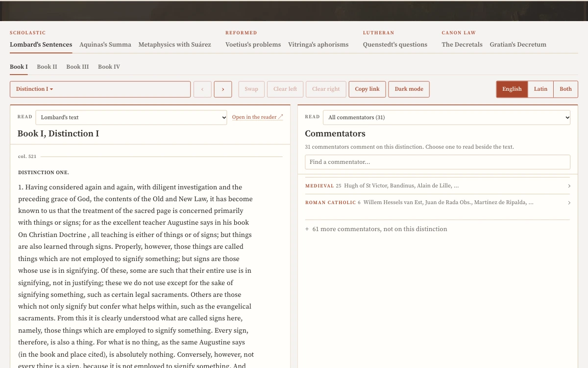The image size is (588, 368).
Task: Open Vitringa's aphorisms
Action: (318, 45)
